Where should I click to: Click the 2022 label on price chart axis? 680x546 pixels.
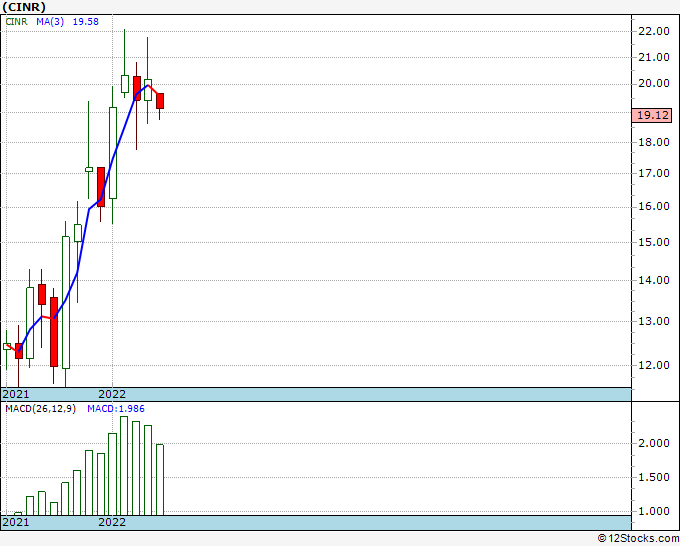[x=112, y=394]
